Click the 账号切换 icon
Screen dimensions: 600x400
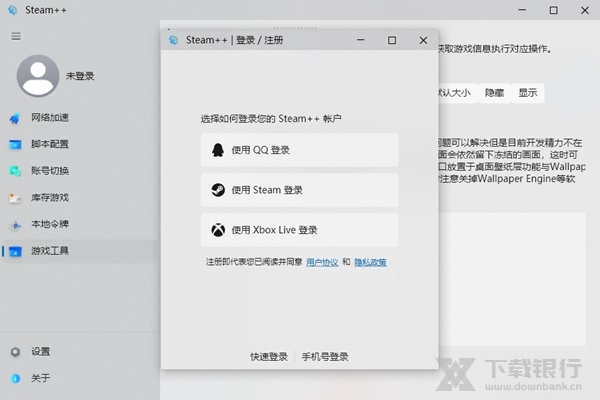click(x=15, y=171)
